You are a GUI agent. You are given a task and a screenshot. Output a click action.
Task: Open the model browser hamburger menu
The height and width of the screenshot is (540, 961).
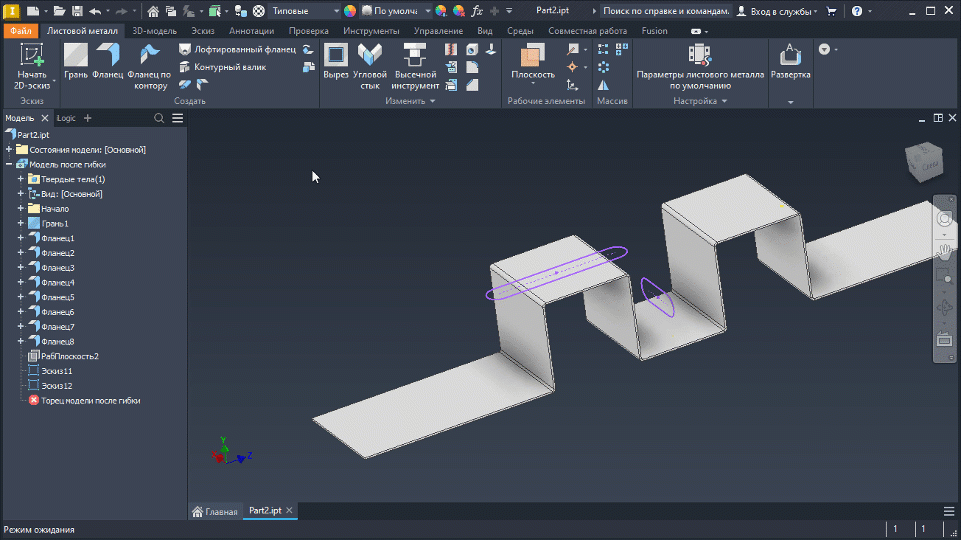(178, 118)
